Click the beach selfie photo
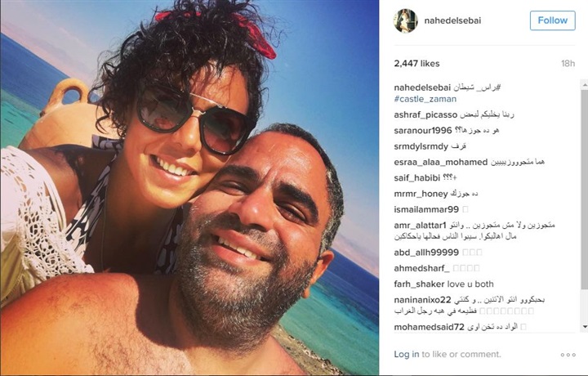 [189, 188]
